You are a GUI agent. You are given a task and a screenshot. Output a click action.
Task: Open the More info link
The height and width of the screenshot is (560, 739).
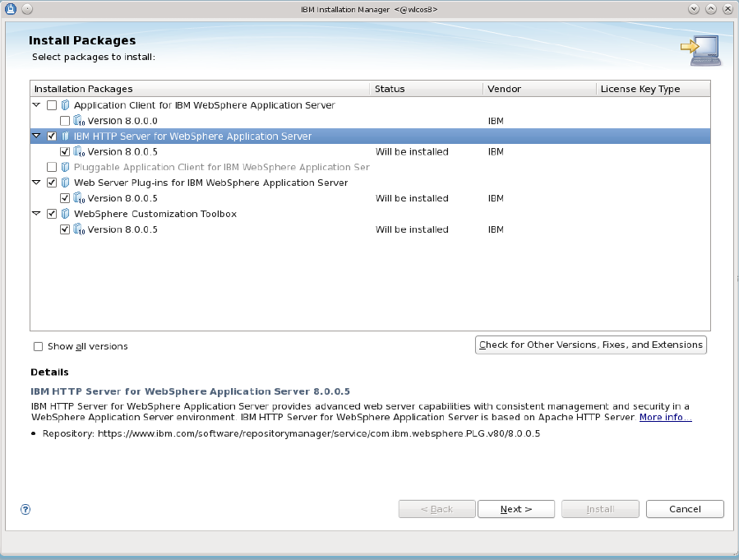pyautogui.click(x=666, y=417)
